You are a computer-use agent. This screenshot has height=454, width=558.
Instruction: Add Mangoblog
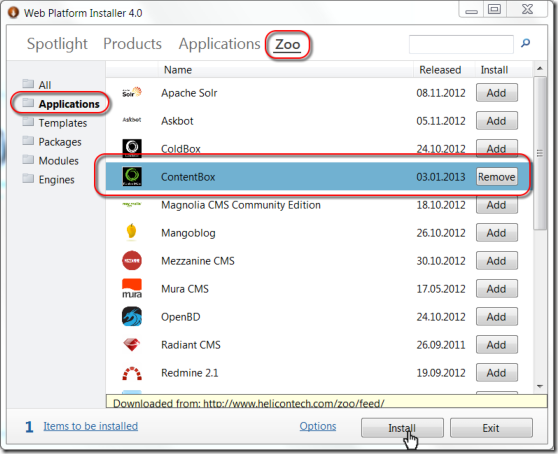pos(496,233)
